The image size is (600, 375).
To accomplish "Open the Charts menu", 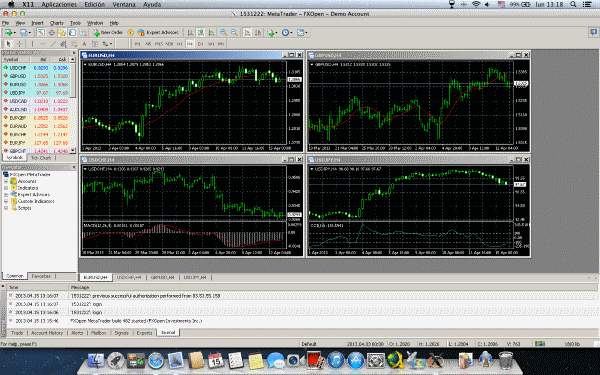I will [x=57, y=23].
